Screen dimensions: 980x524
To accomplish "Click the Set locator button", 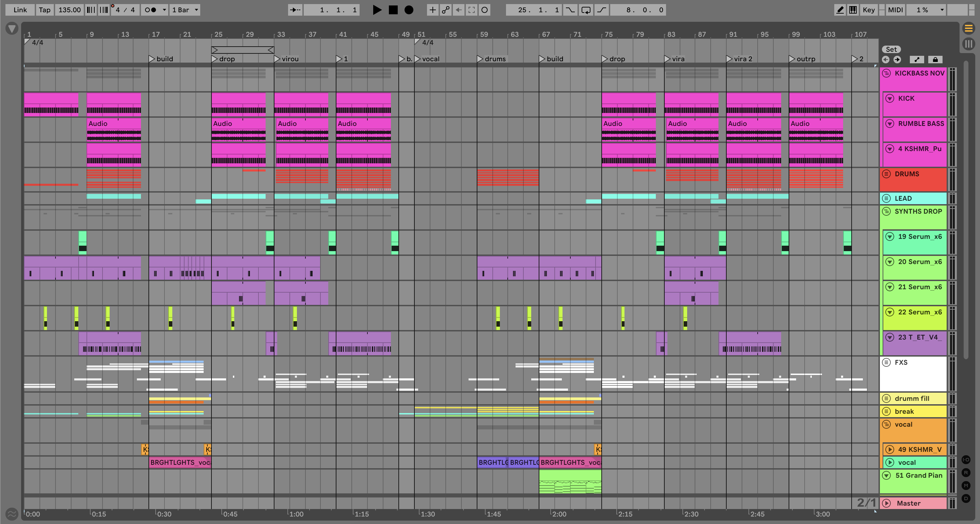I will tap(891, 49).
